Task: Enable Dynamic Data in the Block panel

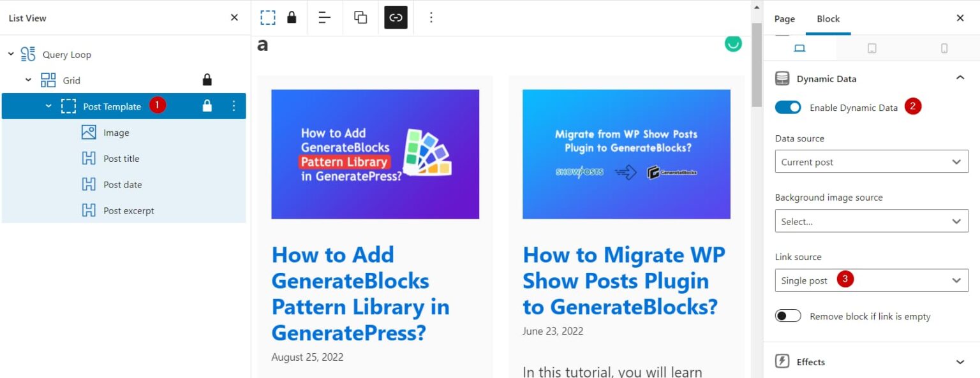Action: [789, 107]
